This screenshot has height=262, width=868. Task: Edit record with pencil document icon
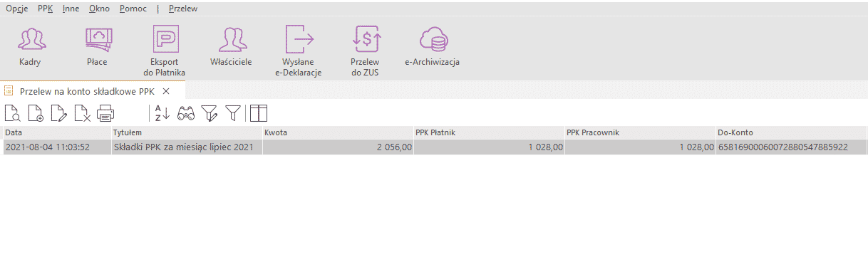pos(59,112)
